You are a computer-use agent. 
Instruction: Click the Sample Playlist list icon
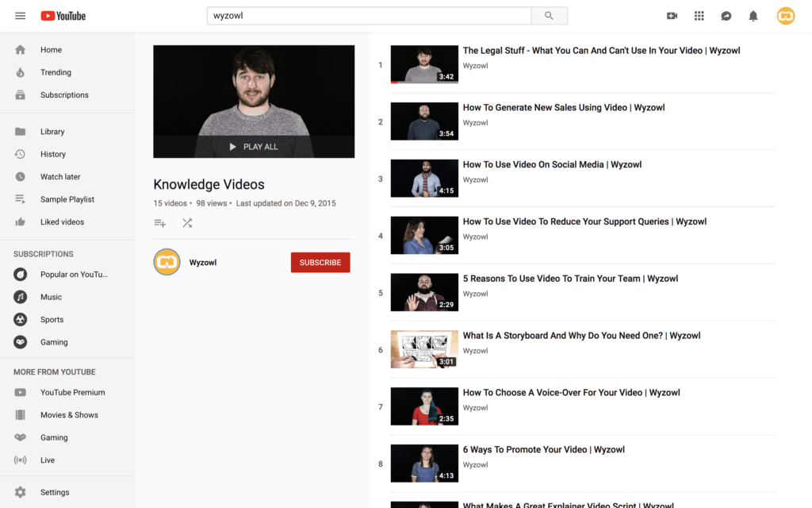(x=20, y=199)
